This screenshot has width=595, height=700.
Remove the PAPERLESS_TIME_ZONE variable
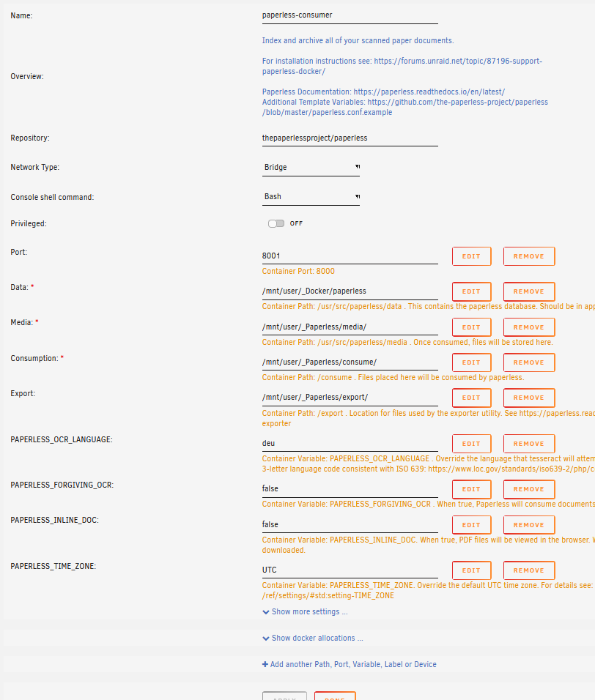(x=529, y=570)
